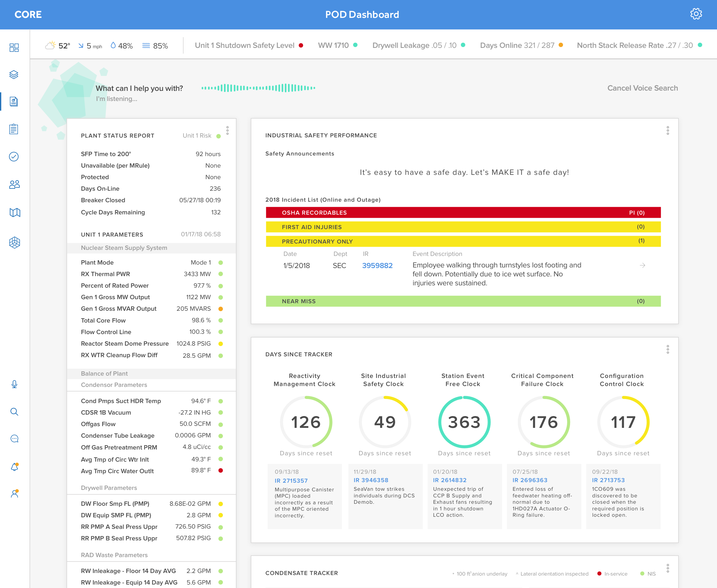Click the NIS legend marker

[642, 574]
